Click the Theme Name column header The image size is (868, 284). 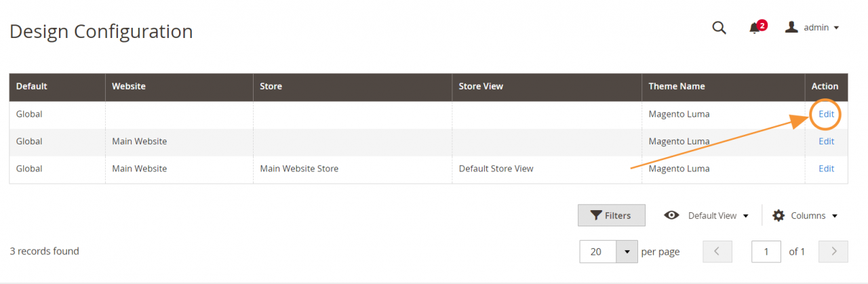676,87
